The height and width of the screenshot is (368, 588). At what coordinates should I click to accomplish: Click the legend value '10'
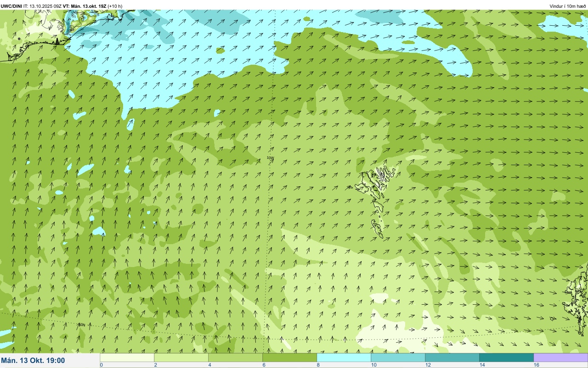(x=373, y=365)
